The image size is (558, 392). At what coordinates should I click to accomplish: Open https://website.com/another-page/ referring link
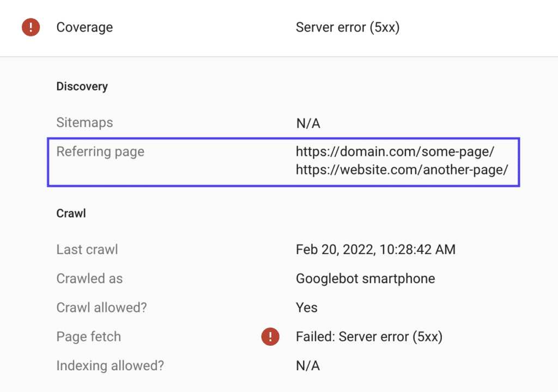click(x=402, y=170)
